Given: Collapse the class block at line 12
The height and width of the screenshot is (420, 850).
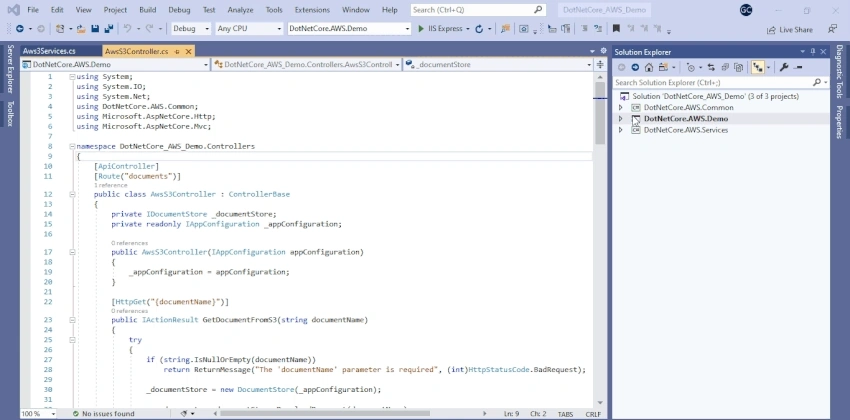Looking at the screenshot, I should [72, 194].
